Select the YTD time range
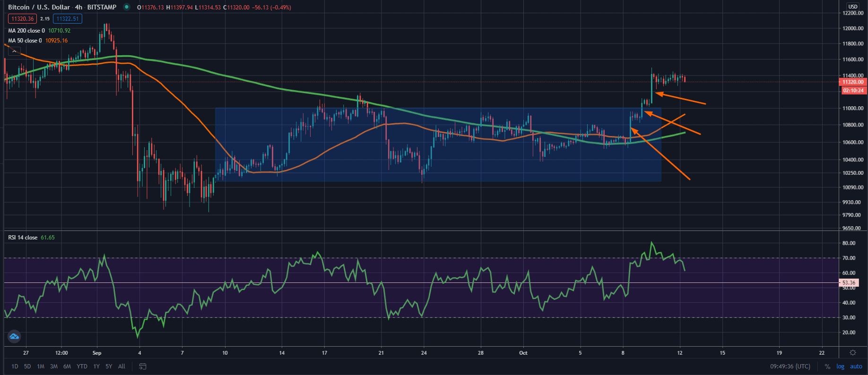 [x=82, y=366]
